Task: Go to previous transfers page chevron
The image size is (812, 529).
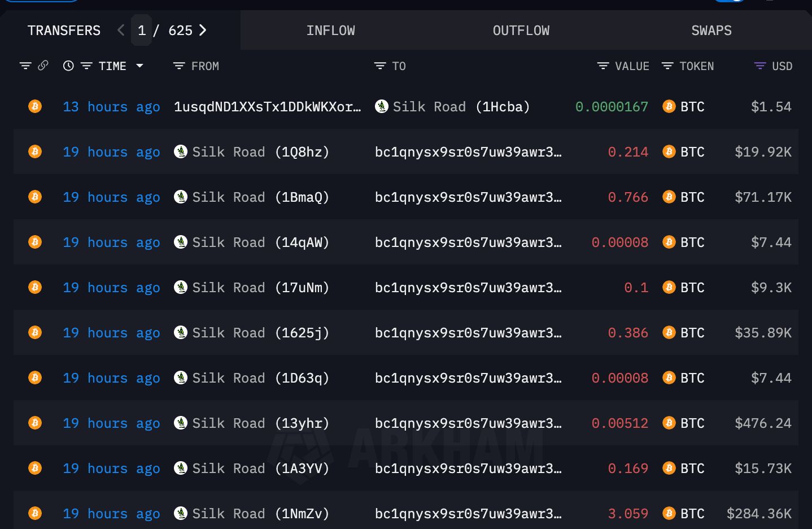Action: 121,31
